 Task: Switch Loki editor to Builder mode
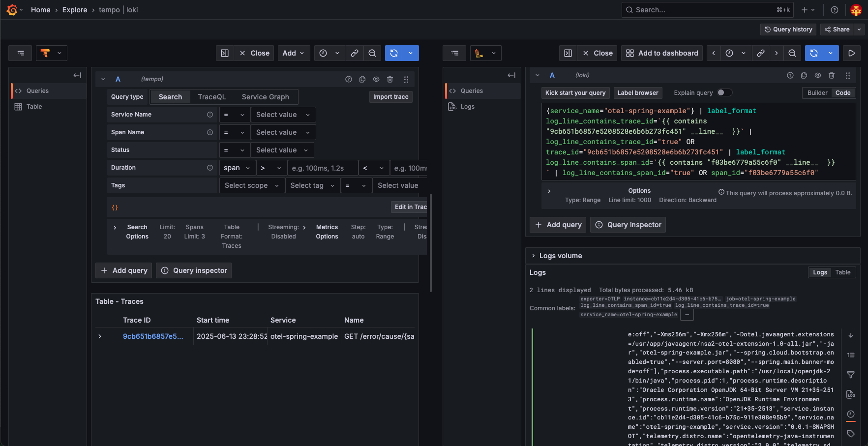point(817,93)
